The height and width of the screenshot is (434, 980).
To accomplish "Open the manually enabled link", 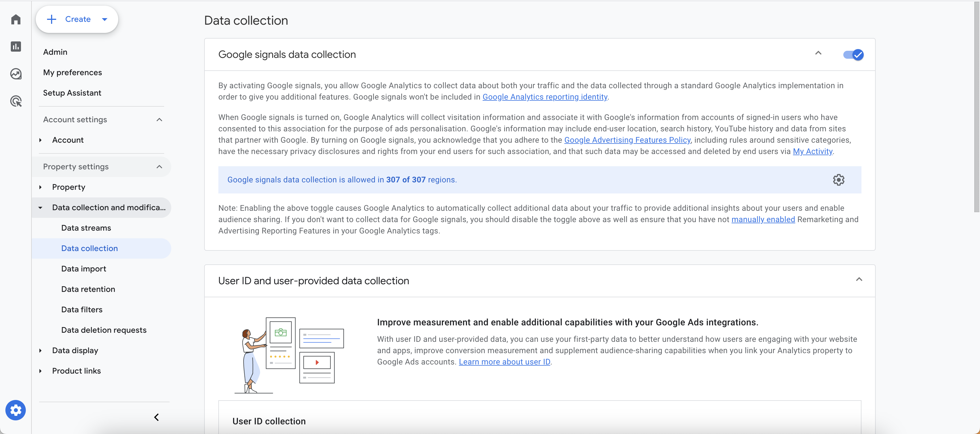I will point(763,219).
